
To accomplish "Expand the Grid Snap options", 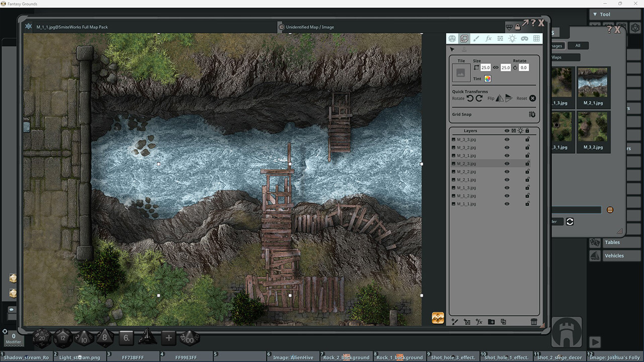I will tap(532, 114).
